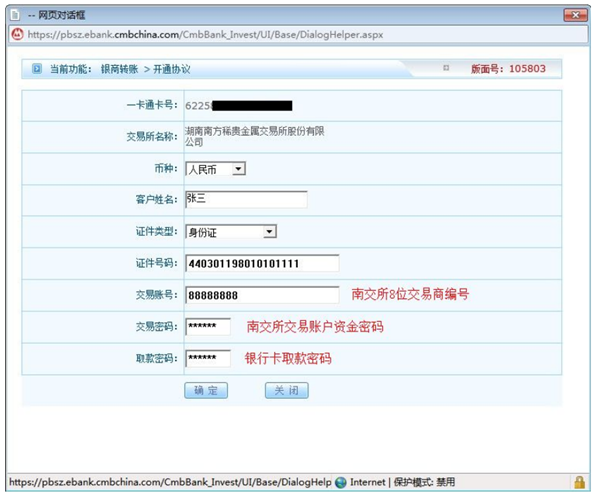Click the 开通协议 breadcrumb text
This screenshot has width=596, height=495.
point(171,69)
